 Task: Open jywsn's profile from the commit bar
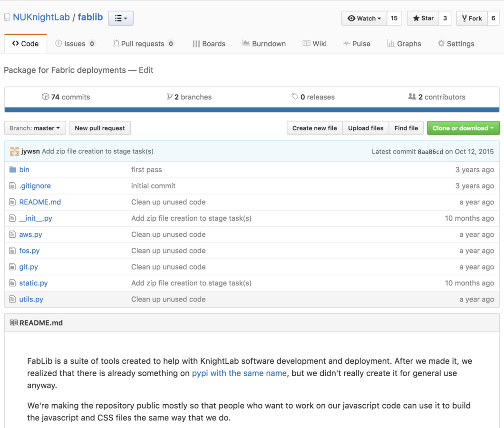click(x=30, y=151)
